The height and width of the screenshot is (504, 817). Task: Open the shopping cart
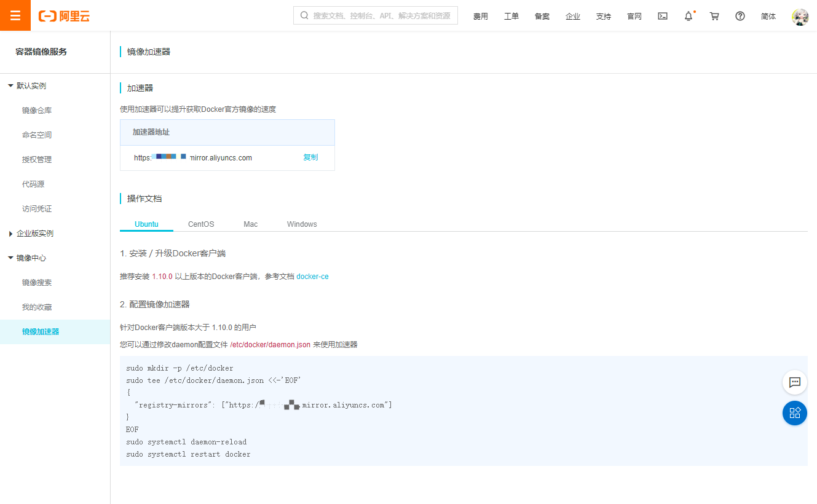tap(714, 16)
